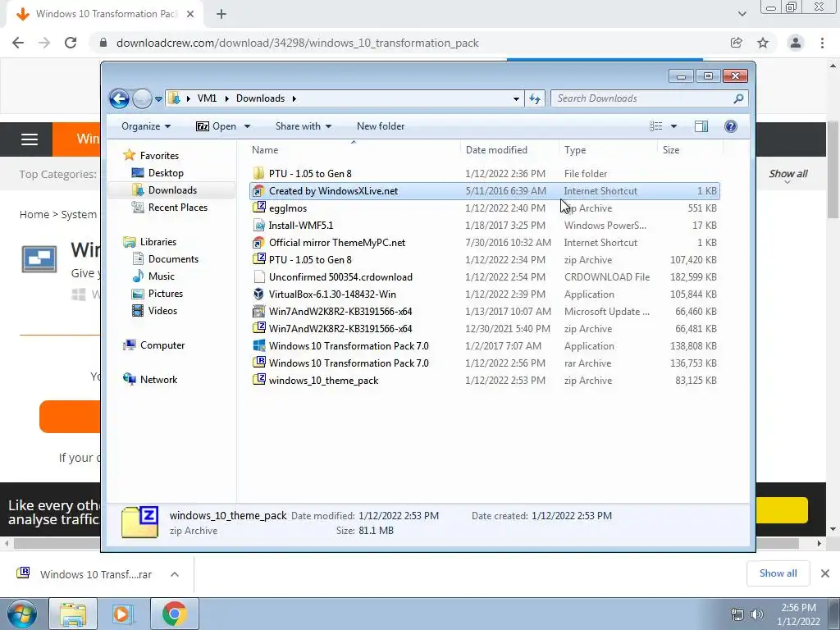Select Recent Places in navigation pane
Screen dimensions: 840x630
[177, 208]
